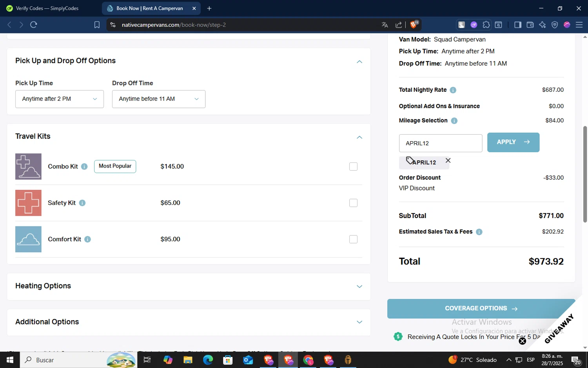Click the promo code input field
This screenshot has height=368, width=588.
441,143
